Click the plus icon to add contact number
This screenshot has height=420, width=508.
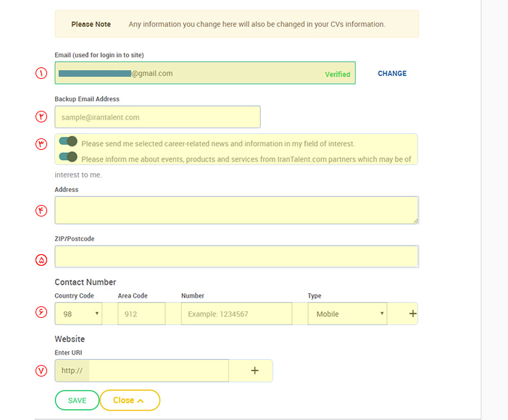coord(412,314)
